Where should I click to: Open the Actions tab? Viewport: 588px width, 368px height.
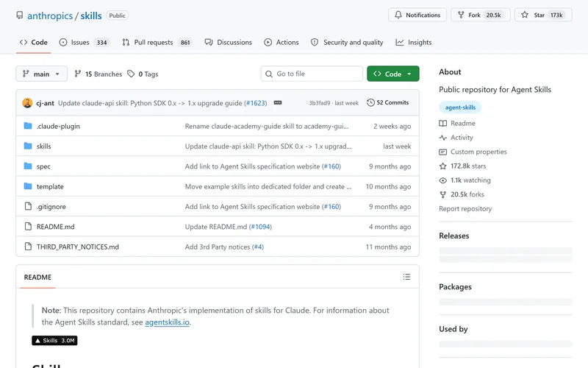[282, 43]
